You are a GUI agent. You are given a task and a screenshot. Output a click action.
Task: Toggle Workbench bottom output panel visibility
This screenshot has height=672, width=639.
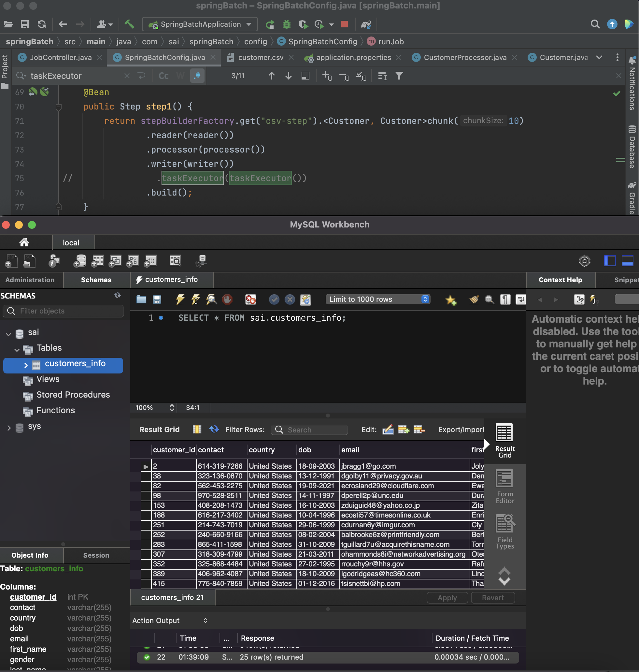click(627, 261)
